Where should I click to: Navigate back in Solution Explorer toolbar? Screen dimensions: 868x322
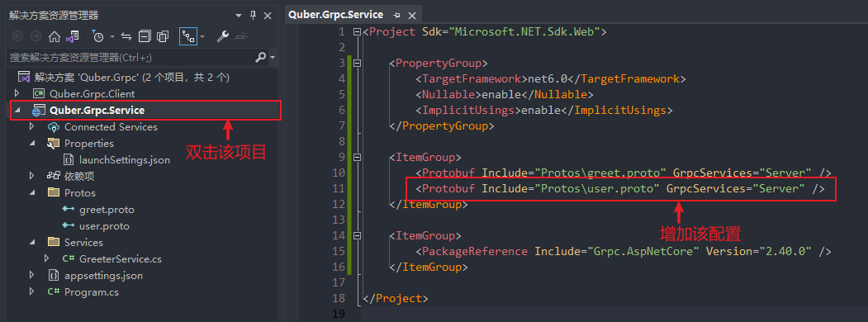pyautogui.click(x=17, y=36)
